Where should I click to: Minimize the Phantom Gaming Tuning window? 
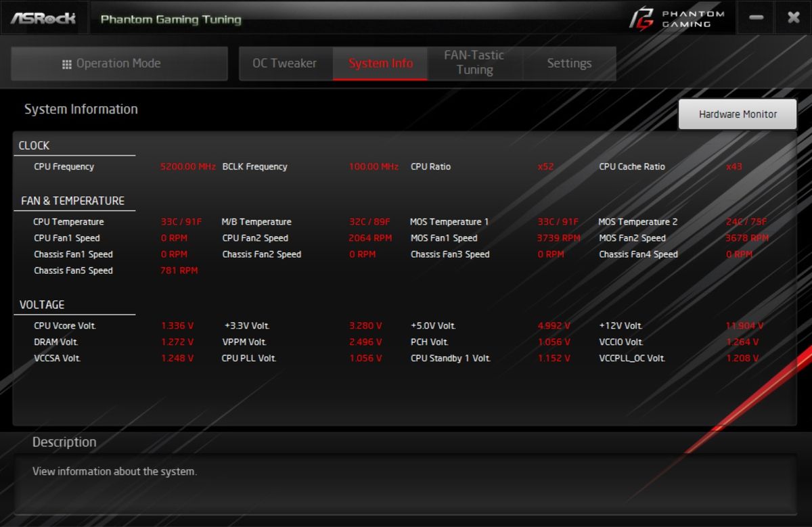pyautogui.click(x=756, y=18)
